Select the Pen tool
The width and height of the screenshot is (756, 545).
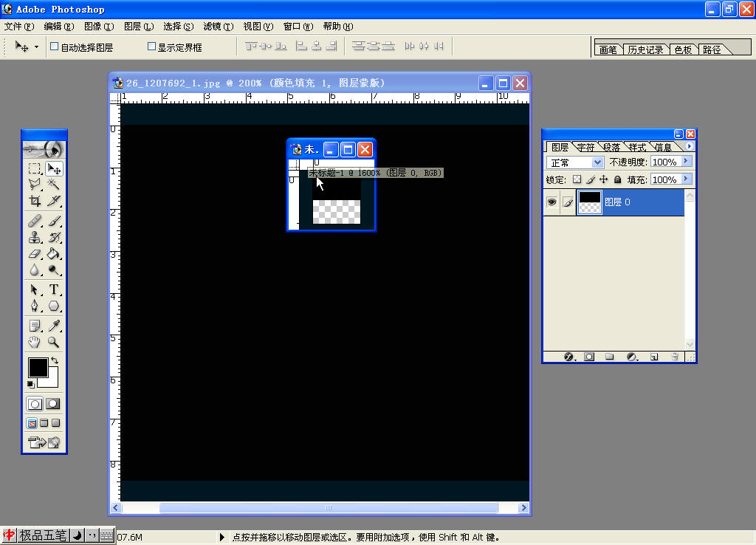click(34, 306)
